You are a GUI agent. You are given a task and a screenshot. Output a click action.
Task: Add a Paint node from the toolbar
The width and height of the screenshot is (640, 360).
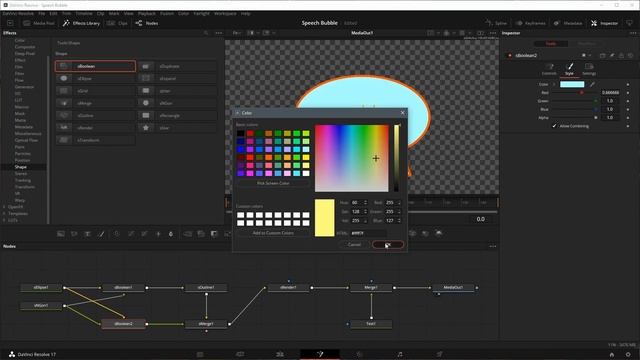click(x=101, y=234)
